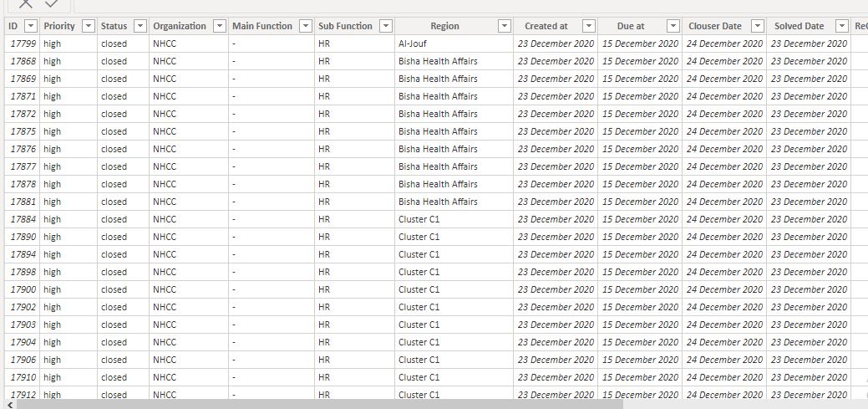Click ID cell 17881
The width and height of the screenshot is (868, 409).
(x=23, y=202)
